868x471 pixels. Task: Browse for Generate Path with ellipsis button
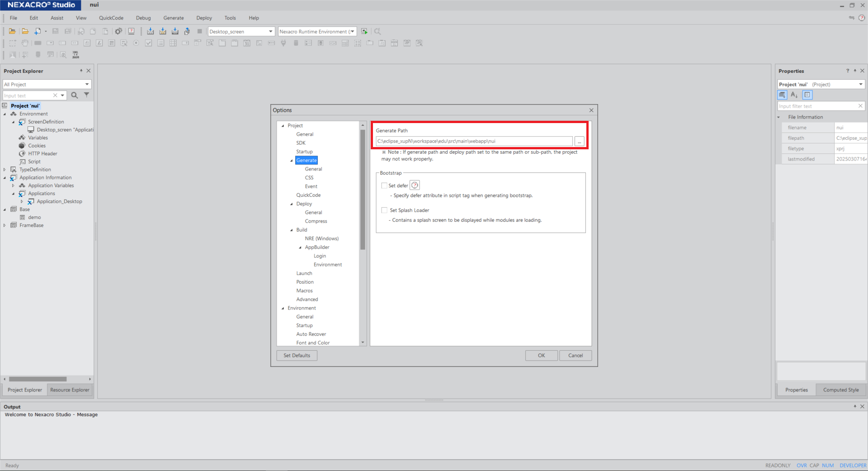(579, 142)
